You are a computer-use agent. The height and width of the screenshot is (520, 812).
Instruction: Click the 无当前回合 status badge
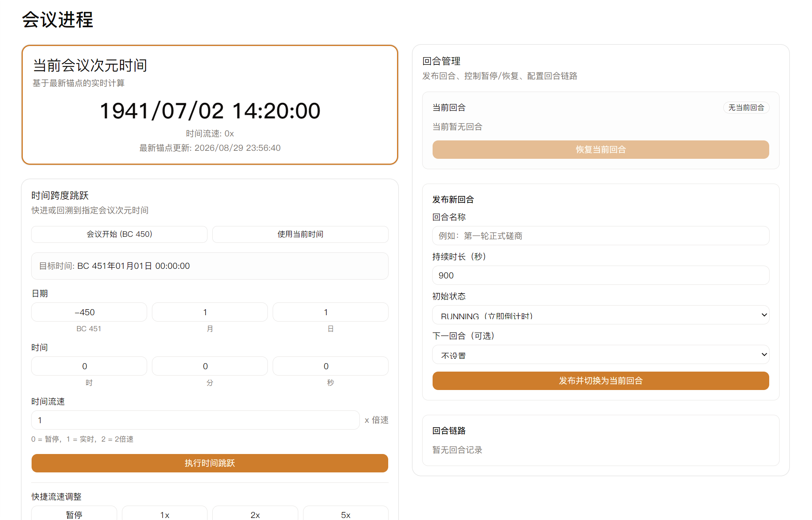click(x=746, y=108)
